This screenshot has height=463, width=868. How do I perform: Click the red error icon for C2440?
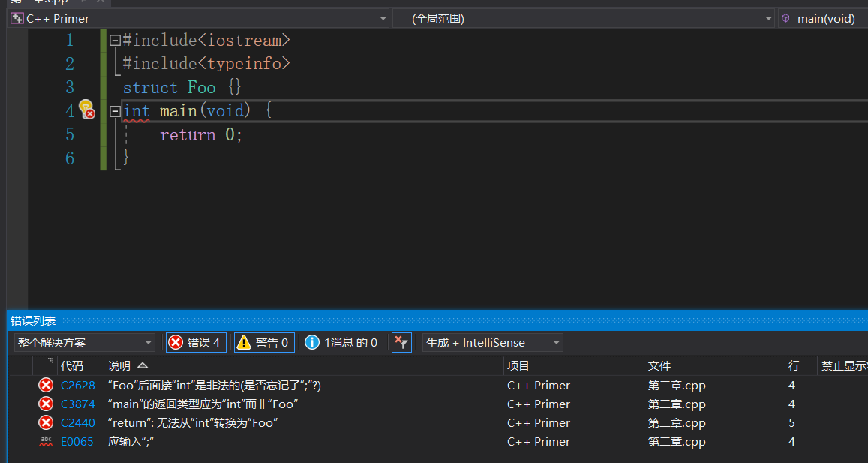tap(46, 423)
